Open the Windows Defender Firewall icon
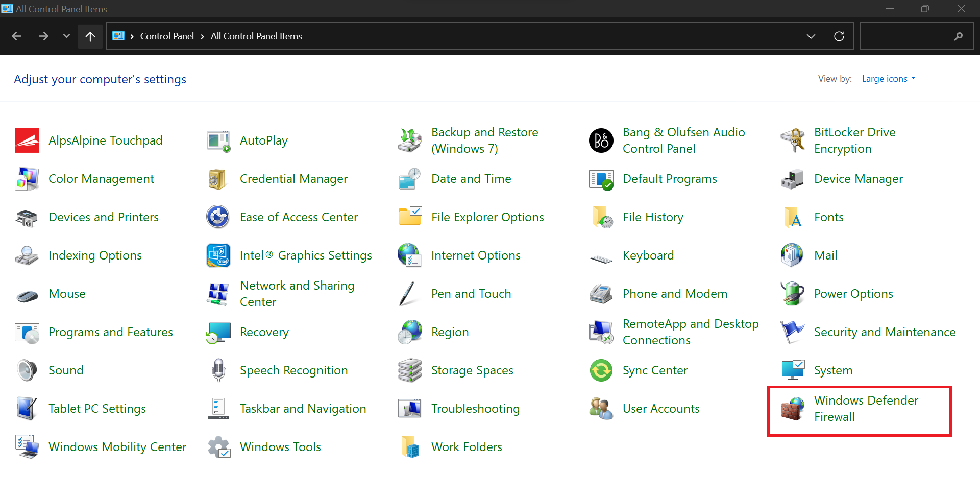The width and height of the screenshot is (980, 495). point(793,409)
